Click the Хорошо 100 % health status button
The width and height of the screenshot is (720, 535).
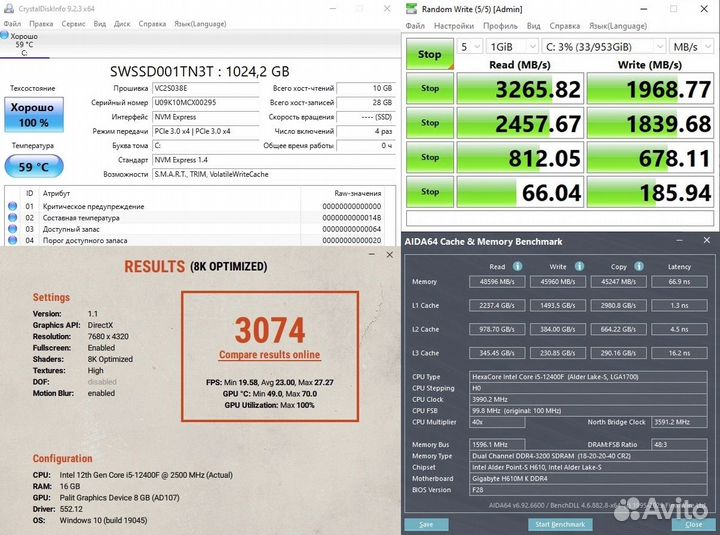[x=34, y=114]
